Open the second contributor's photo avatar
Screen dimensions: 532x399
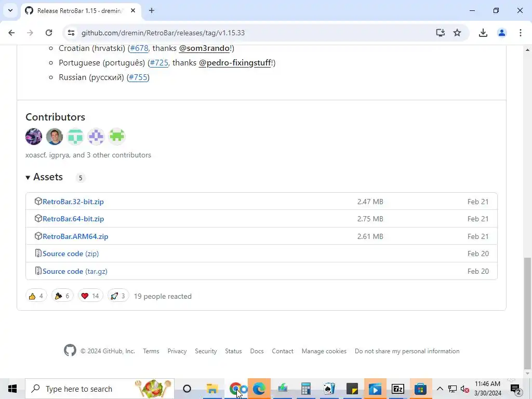54,137
